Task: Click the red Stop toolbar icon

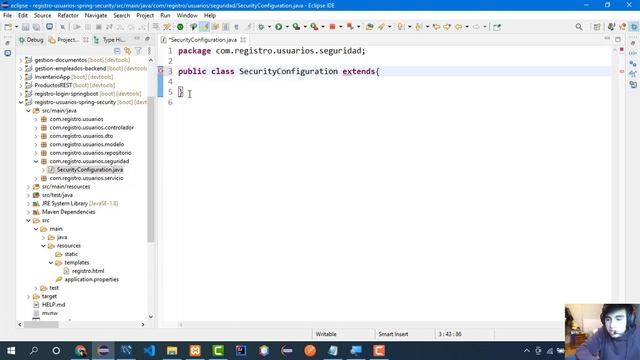Action: 332,27
